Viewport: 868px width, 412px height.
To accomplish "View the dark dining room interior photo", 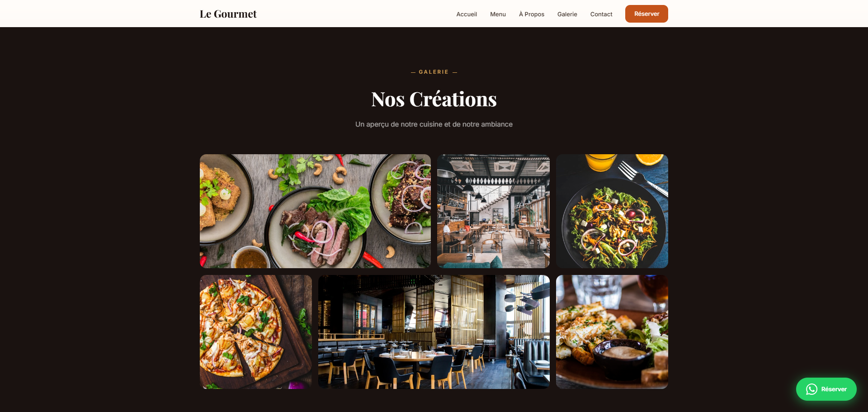I will 434,332.
